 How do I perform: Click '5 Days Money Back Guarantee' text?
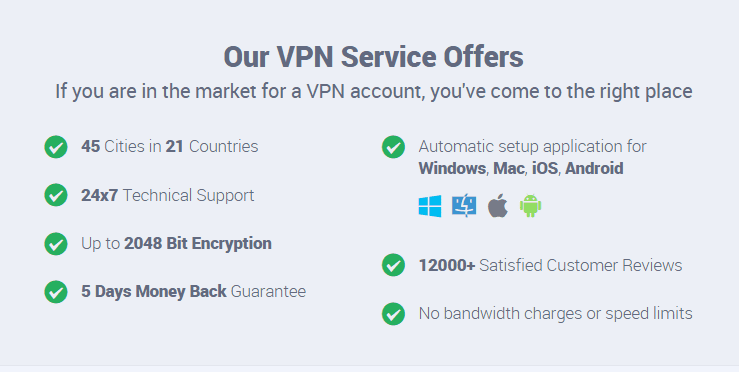tap(193, 291)
